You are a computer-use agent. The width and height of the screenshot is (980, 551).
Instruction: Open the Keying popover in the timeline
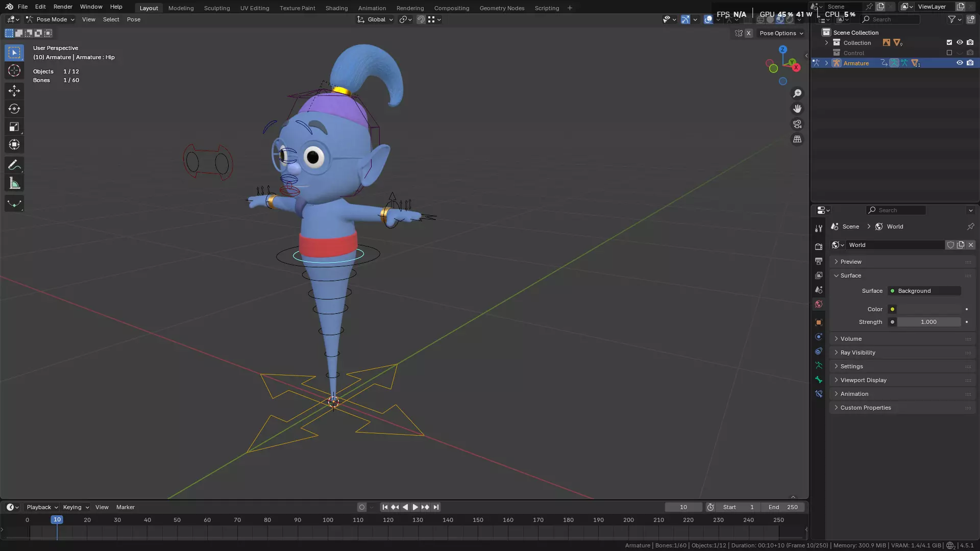tap(76, 507)
